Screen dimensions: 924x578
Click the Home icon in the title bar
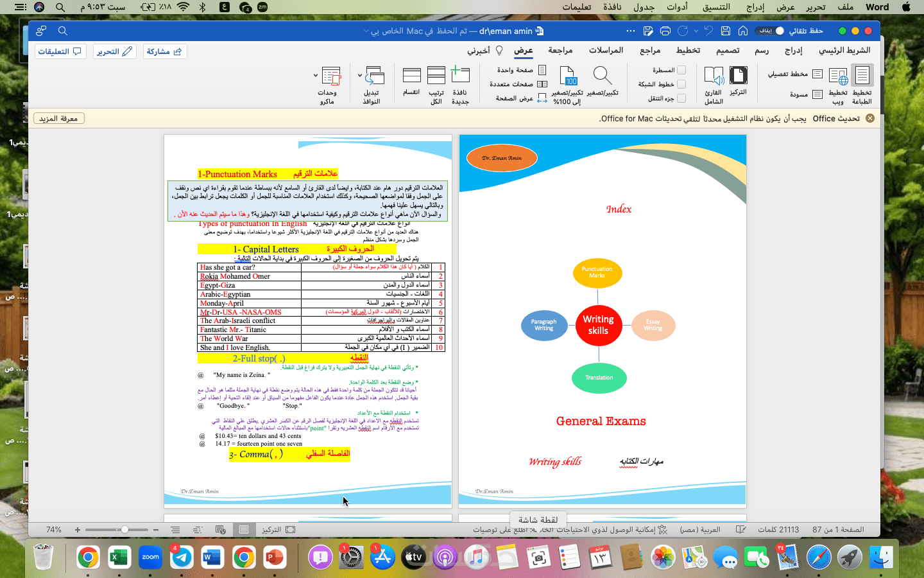pos(743,31)
